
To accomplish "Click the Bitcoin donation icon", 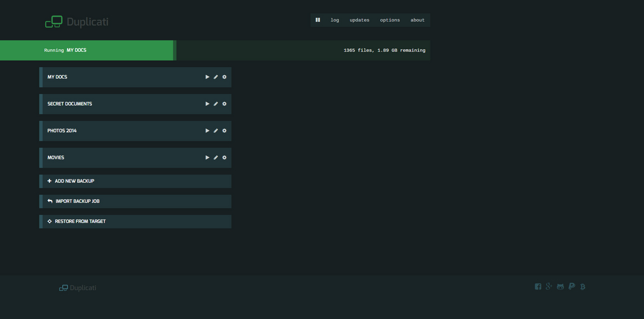I will click(x=583, y=287).
